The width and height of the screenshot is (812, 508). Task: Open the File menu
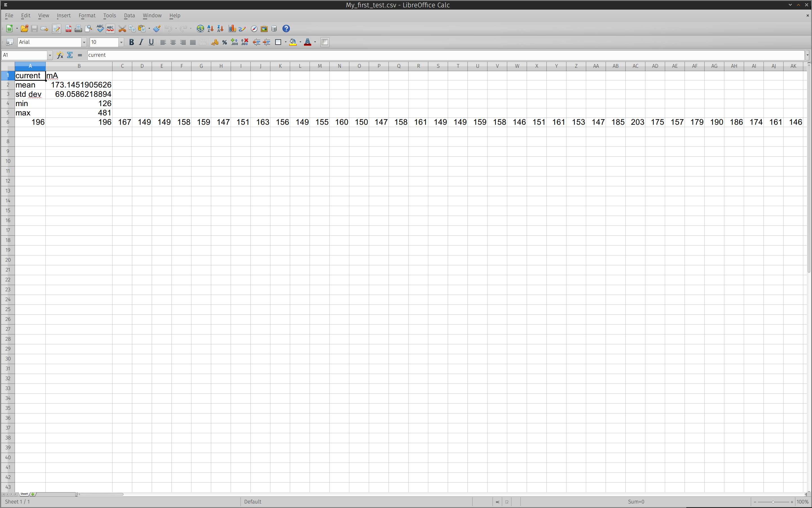click(9, 16)
